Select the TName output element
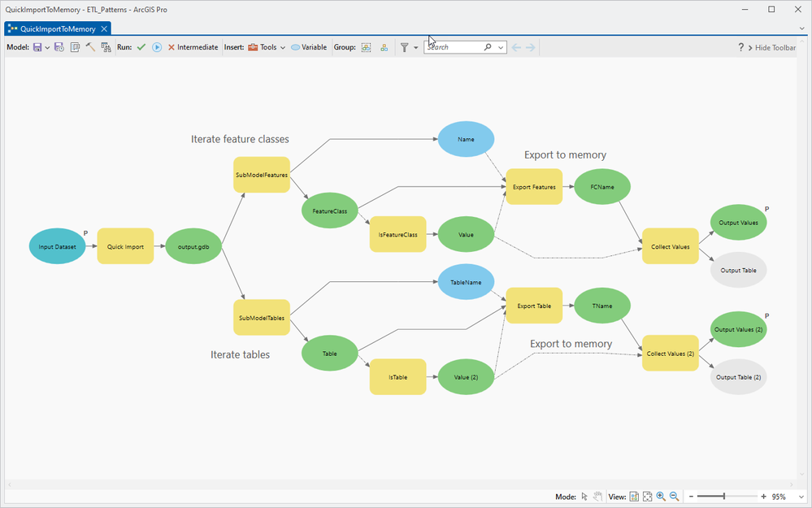 (x=602, y=306)
